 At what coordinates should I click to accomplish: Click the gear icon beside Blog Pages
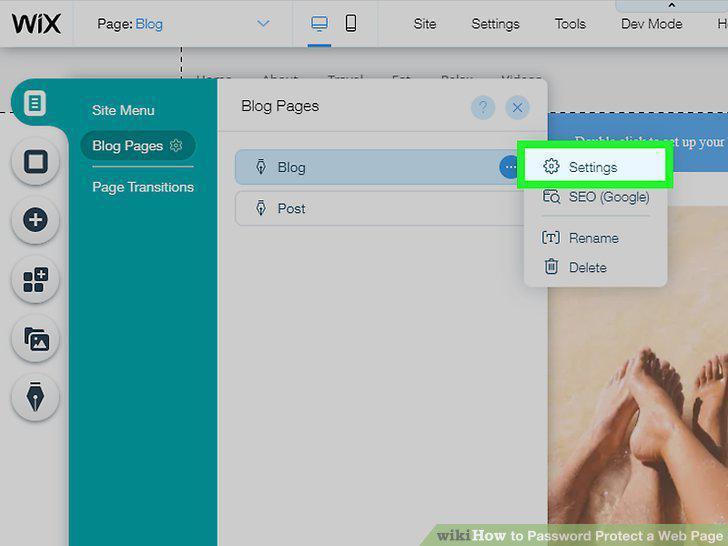coord(176,146)
